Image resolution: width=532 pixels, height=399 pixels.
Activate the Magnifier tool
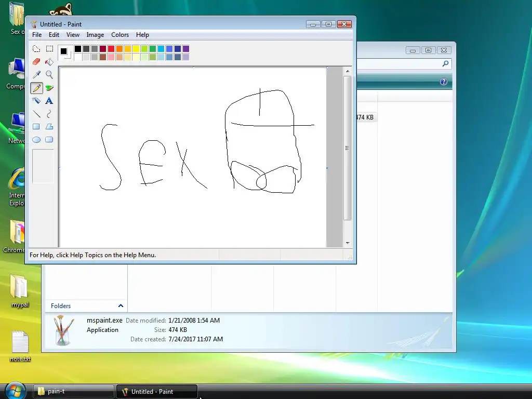click(49, 75)
